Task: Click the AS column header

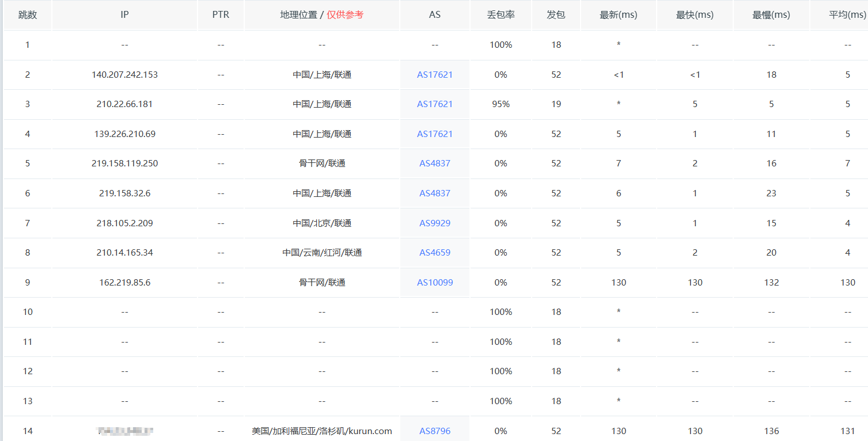Action: pyautogui.click(x=435, y=15)
